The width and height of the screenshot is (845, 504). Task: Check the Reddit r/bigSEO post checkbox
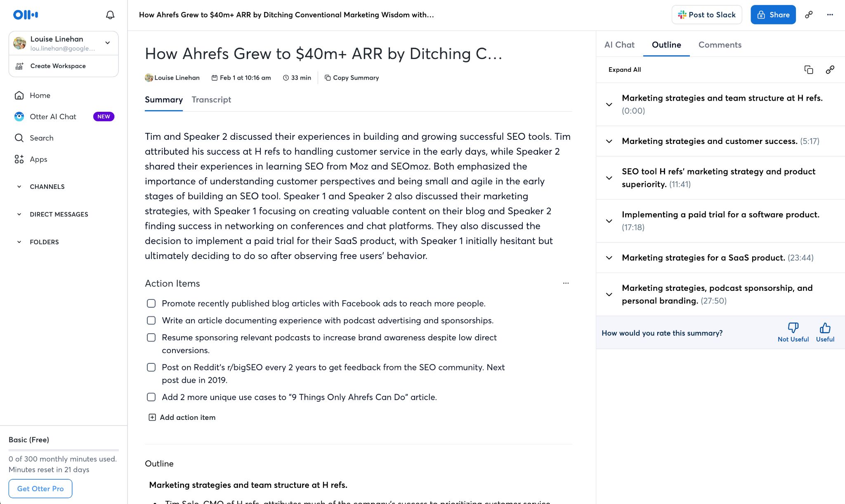pyautogui.click(x=151, y=367)
